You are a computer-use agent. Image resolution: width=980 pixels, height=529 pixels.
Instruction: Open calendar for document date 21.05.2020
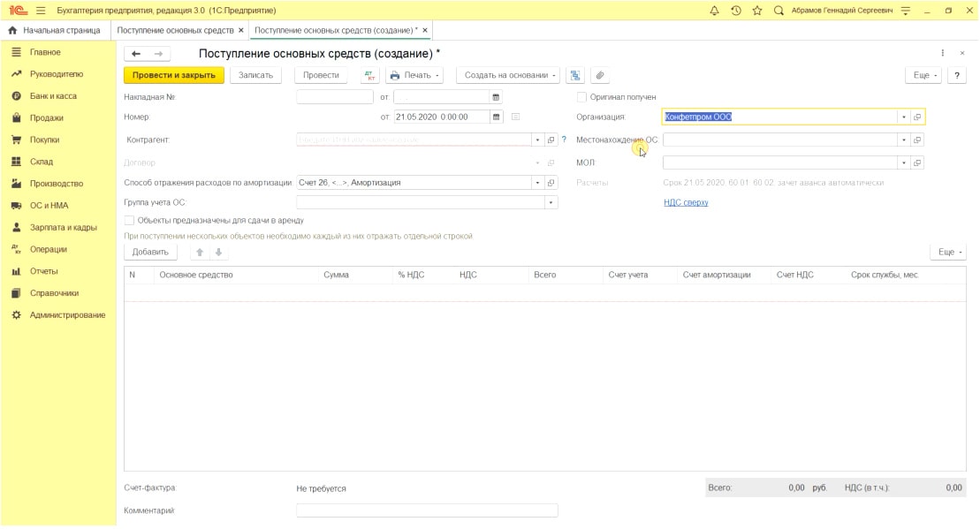tap(496, 117)
